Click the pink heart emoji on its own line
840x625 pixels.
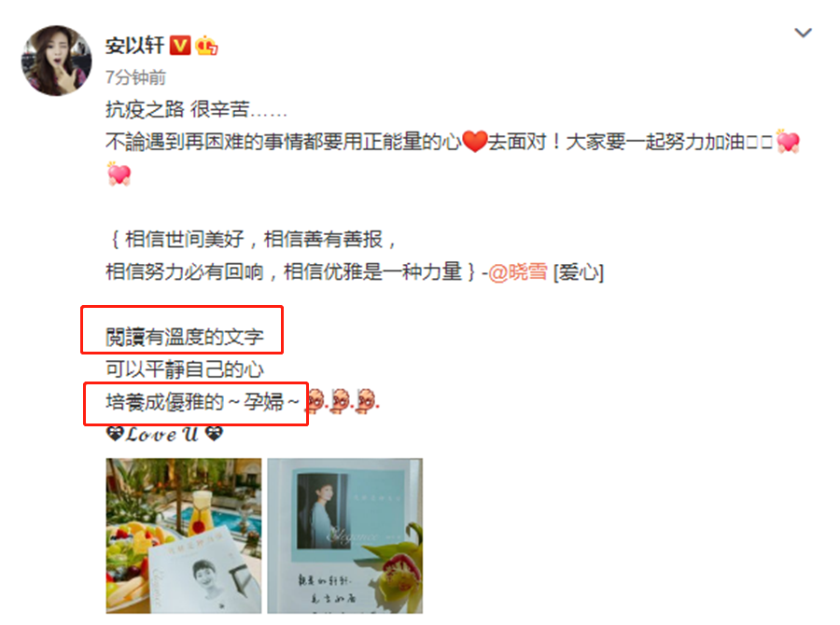119,174
